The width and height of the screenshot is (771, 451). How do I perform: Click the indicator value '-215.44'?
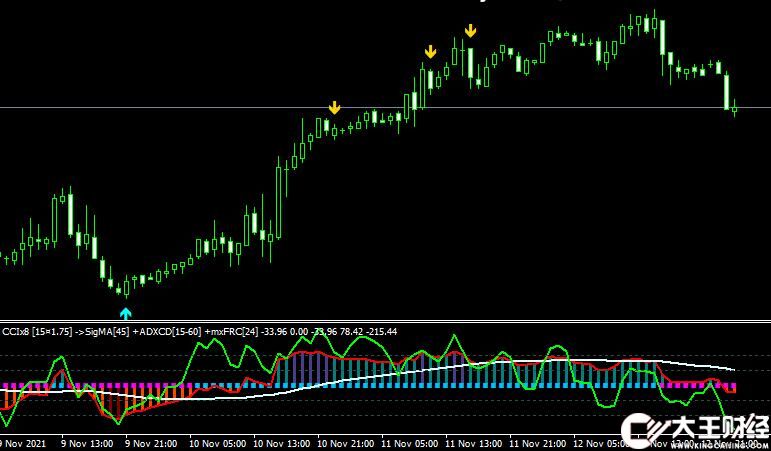coord(382,332)
